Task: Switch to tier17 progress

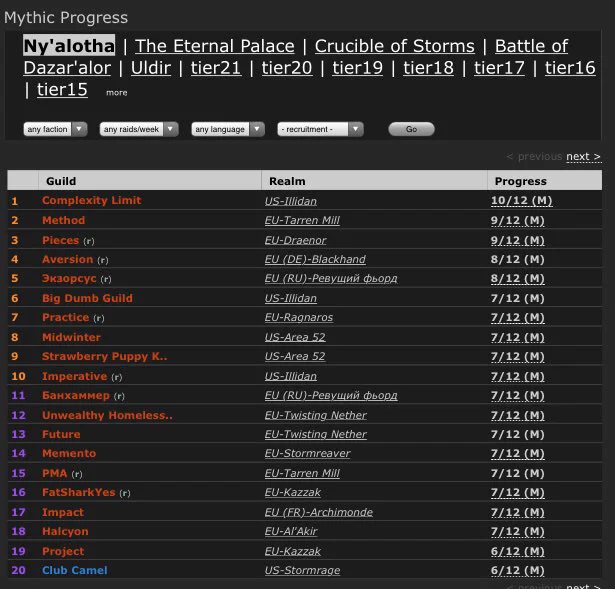Action: 499,68
